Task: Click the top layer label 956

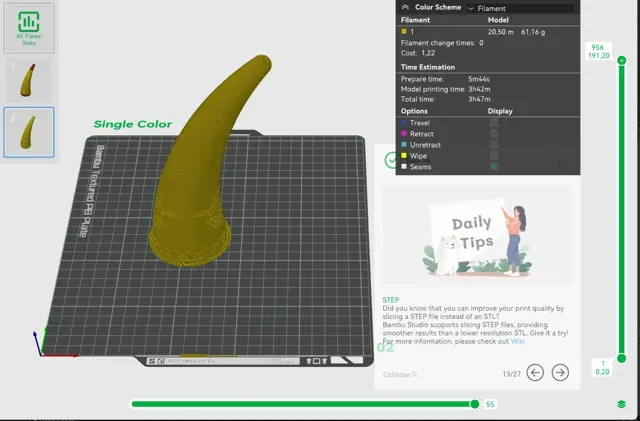Action: coord(597,47)
